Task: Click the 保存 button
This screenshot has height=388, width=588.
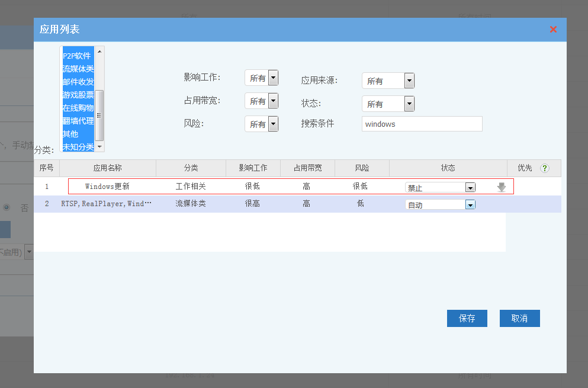Action: [x=467, y=318]
